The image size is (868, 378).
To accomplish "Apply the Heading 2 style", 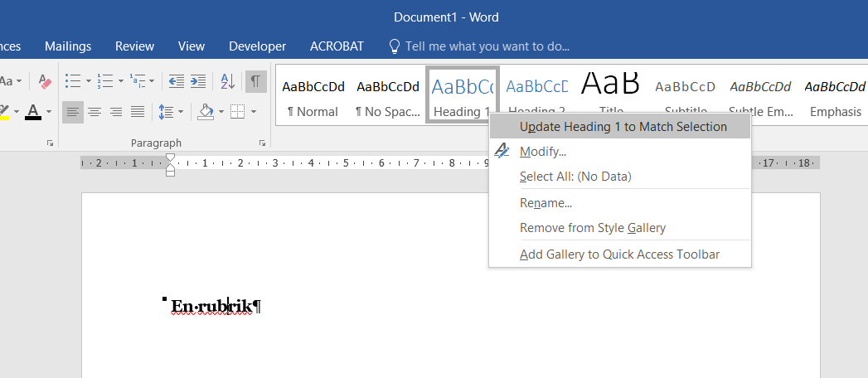I will pyautogui.click(x=537, y=89).
